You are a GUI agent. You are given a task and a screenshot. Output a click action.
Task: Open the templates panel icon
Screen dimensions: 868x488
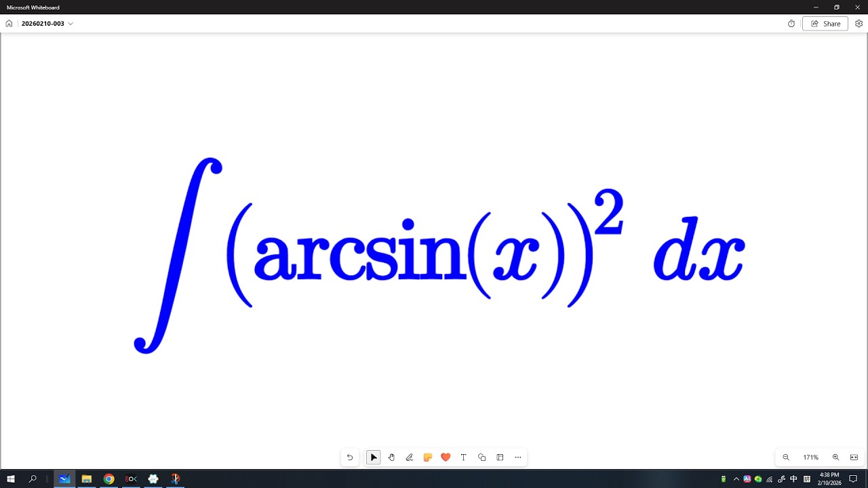click(x=500, y=457)
